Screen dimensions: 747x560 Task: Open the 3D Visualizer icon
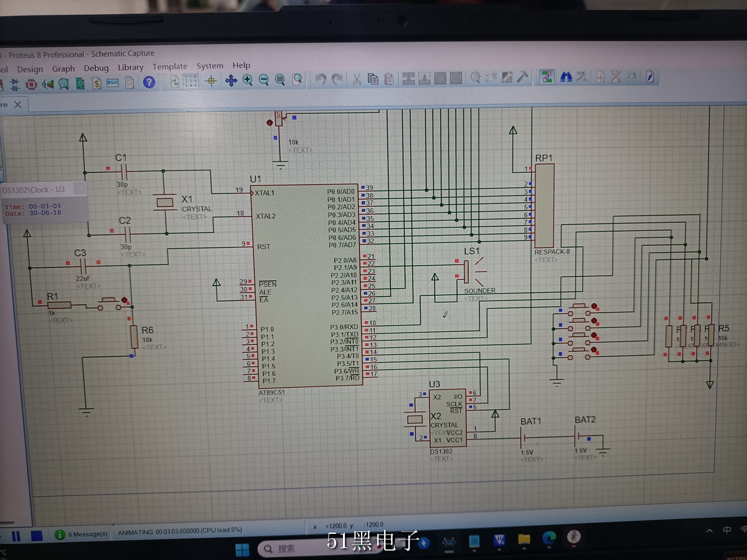tap(48, 83)
